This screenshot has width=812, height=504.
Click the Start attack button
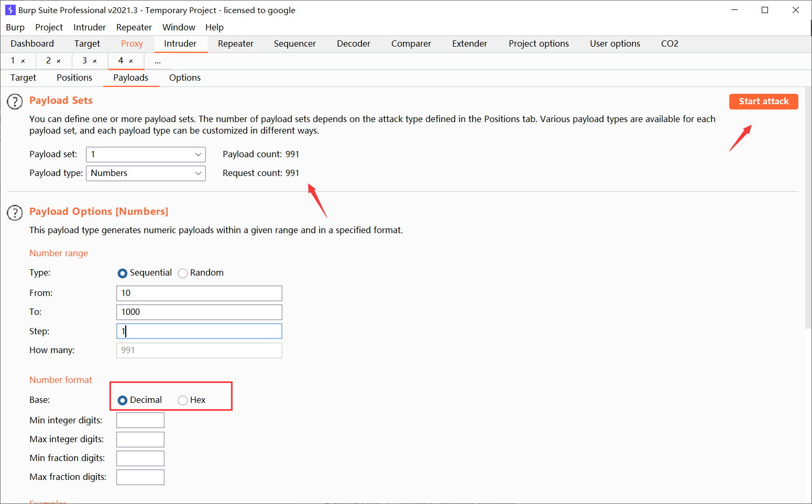pos(764,102)
